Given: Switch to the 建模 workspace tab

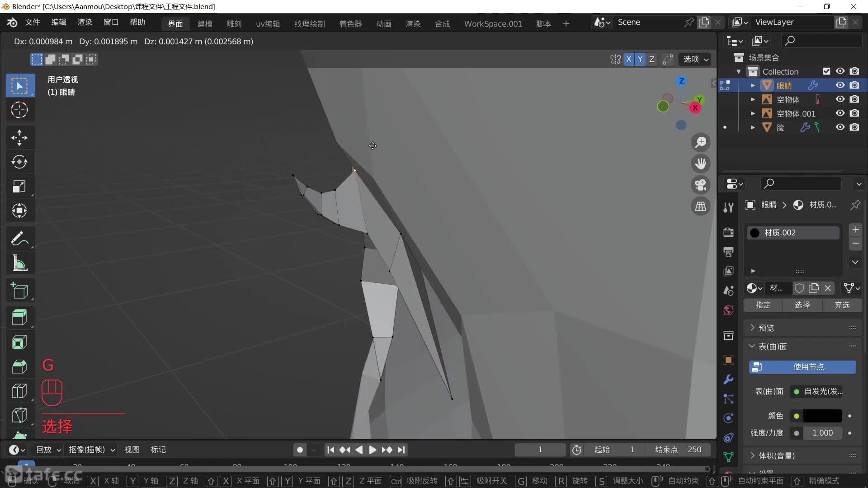Looking at the screenshot, I should (x=205, y=23).
